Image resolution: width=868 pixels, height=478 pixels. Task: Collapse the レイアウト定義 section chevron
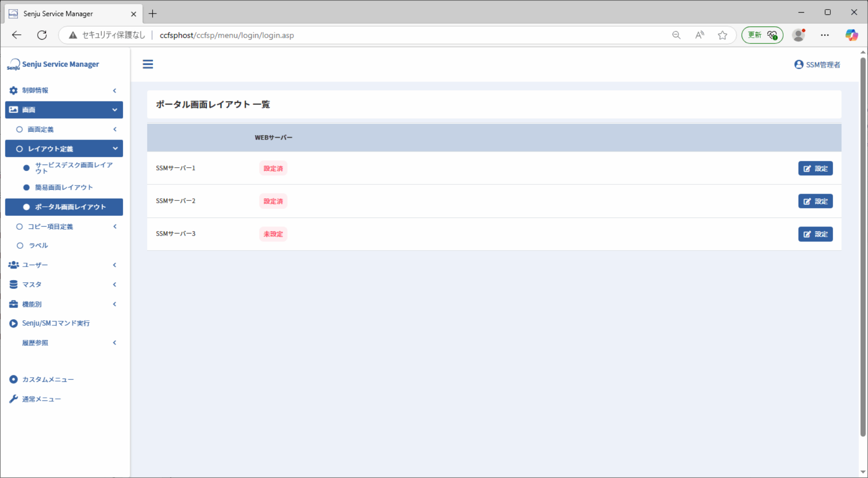click(x=115, y=149)
